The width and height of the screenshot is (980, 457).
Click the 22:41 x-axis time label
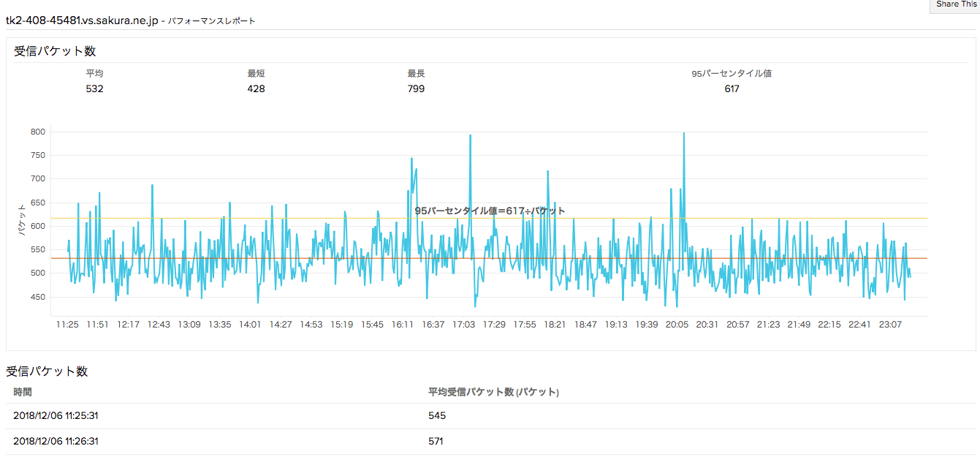[860, 325]
